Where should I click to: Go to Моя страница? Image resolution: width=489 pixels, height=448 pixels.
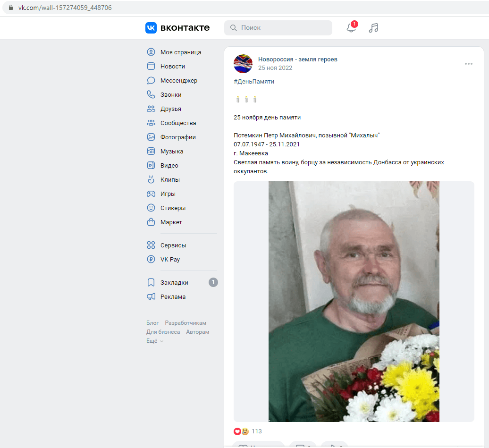[x=182, y=52]
